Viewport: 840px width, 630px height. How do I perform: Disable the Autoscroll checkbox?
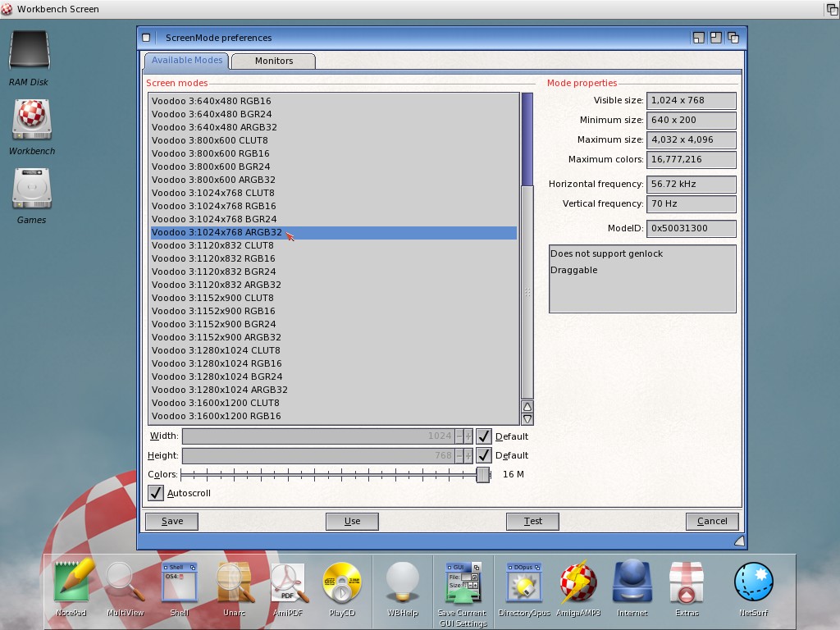click(x=155, y=493)
